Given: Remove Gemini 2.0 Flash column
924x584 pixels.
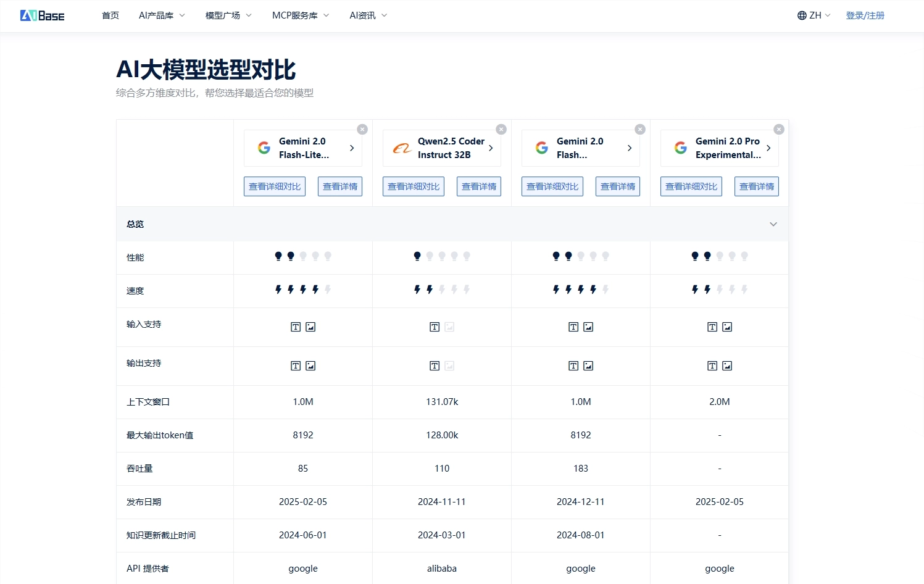Looking at the screenshot, I should point(640,129).
